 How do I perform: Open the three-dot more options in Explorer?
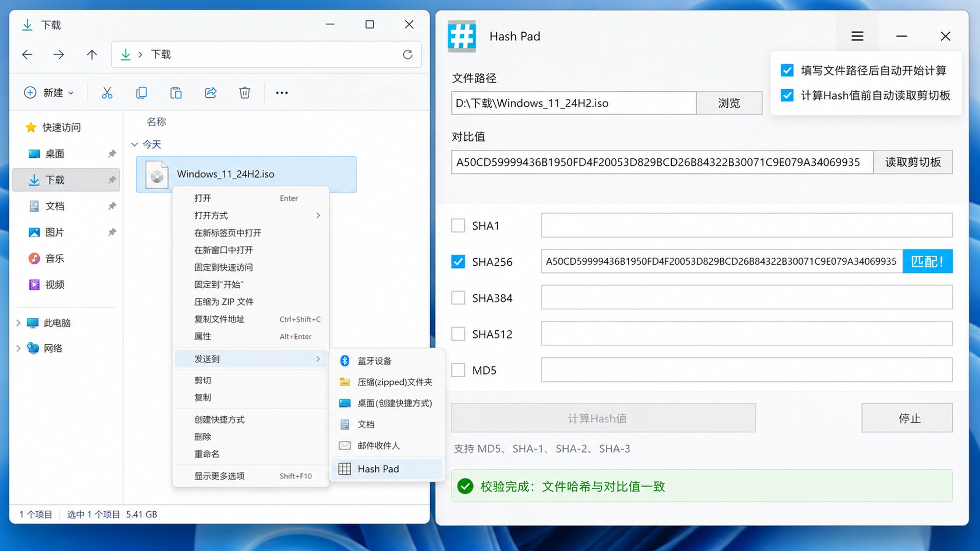pos(282,93)
